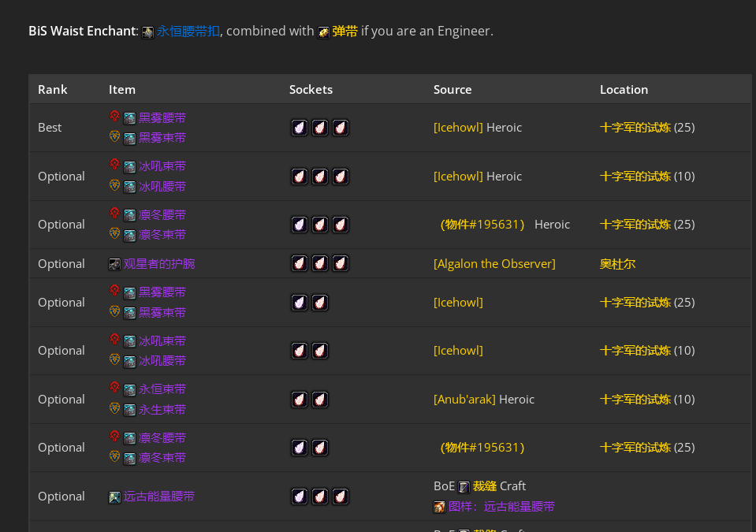Click middle gem socket in 观星者的护腕 row
The width and height of the screenshot is (756, 532).
[x=319, y=263]
